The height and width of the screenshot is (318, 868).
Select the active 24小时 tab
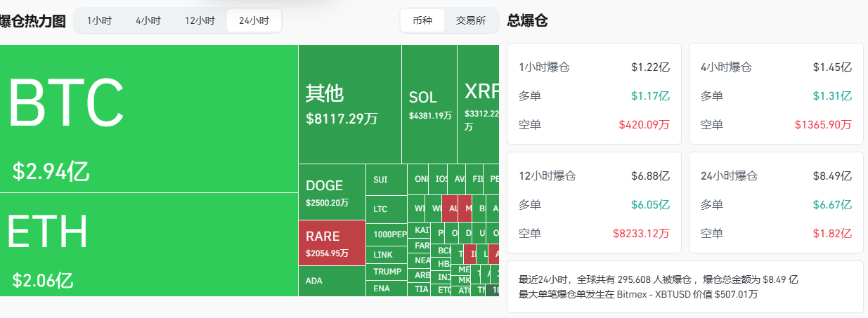pyautogui.click(x=254, y=21)
